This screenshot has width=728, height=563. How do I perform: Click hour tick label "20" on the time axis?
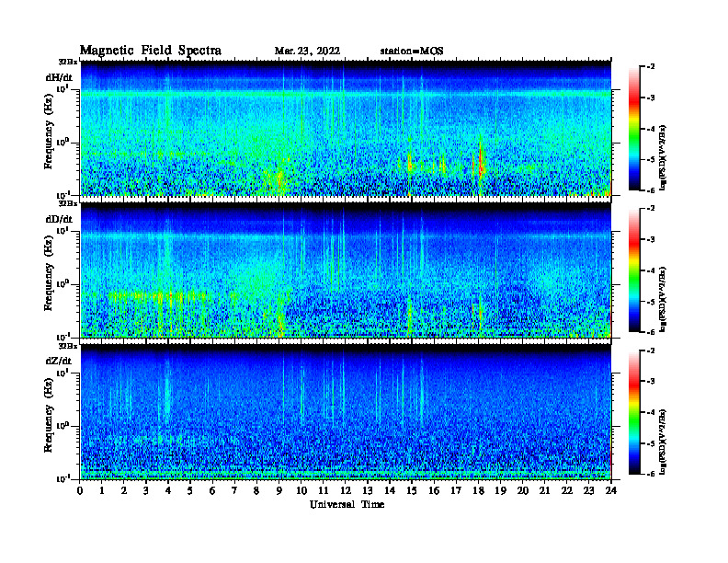[523, 490]
